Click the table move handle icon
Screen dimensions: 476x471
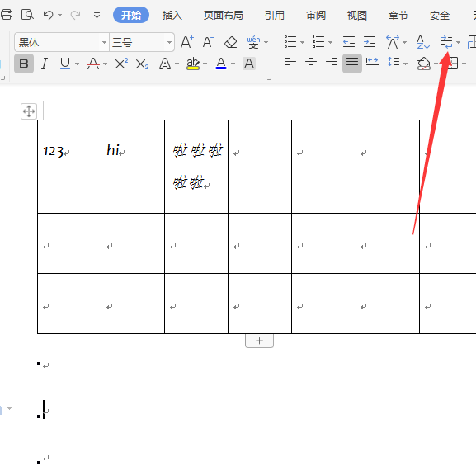point(29,111)
